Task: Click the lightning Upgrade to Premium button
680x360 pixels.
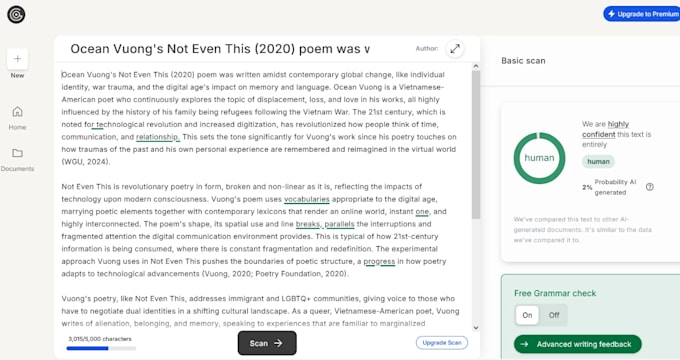Action: pyautogui.click(x=642, y=14)
